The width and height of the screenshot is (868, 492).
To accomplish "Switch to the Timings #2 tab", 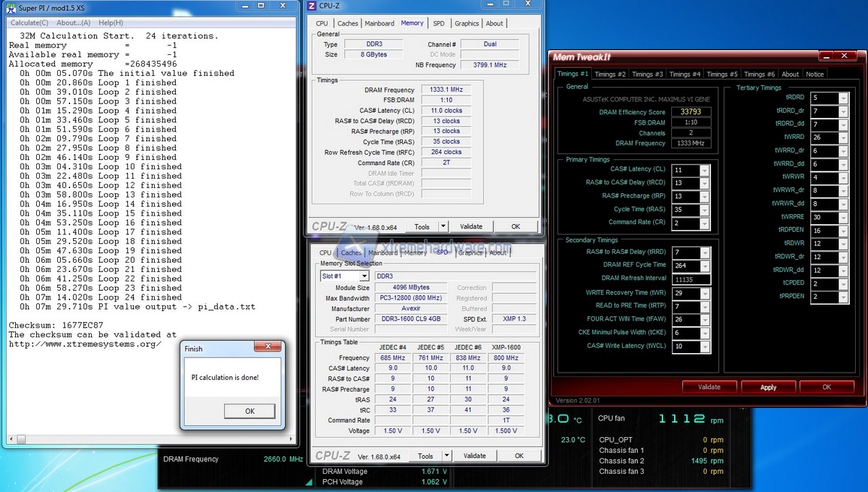I will (610, 74).
